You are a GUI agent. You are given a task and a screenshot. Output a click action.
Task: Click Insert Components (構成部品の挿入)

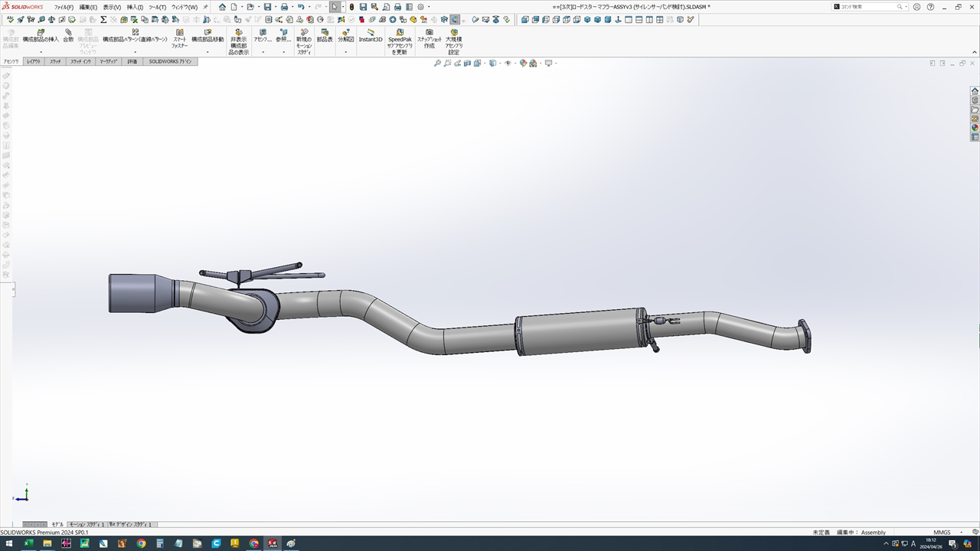click(41, 36)
